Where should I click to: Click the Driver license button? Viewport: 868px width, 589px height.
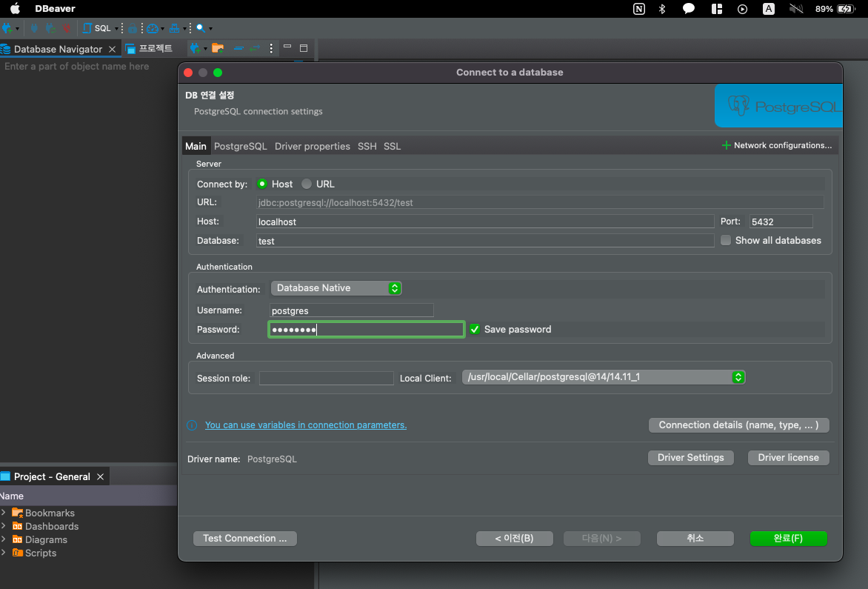(x=788, y=458)
